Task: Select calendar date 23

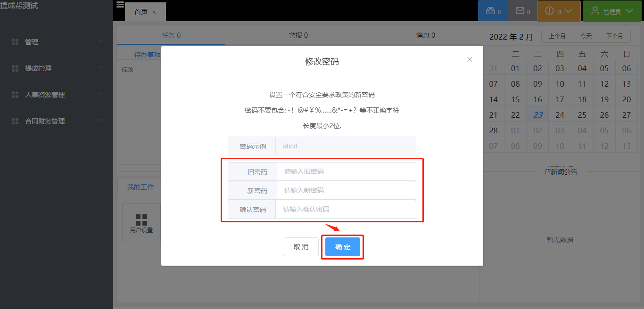Action: pos(538,115)
